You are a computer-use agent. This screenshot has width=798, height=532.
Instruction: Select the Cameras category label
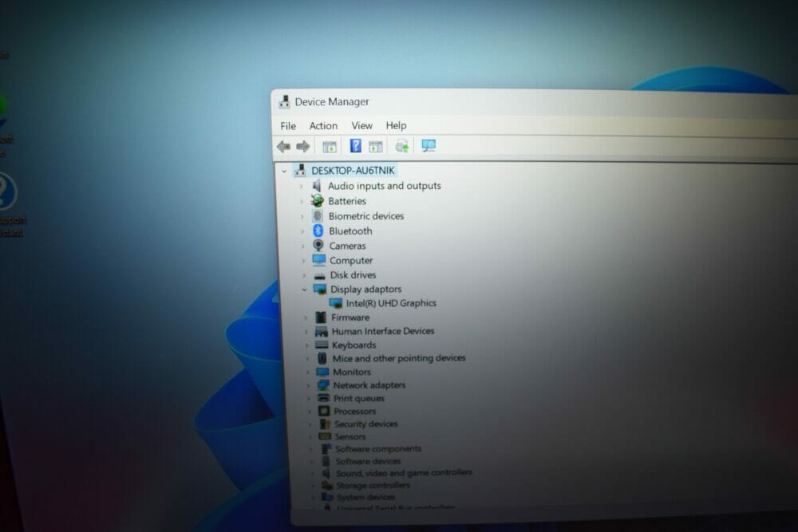click(x=347, y=246)
